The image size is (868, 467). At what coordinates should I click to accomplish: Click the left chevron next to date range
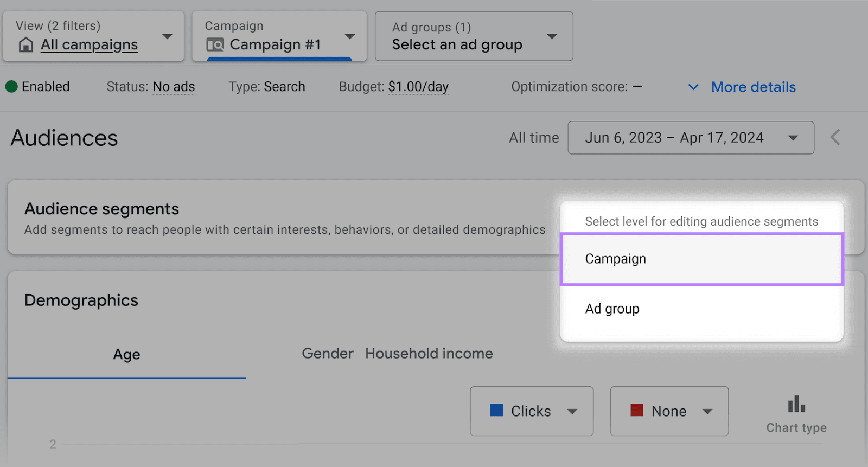[x=835, y=137]
